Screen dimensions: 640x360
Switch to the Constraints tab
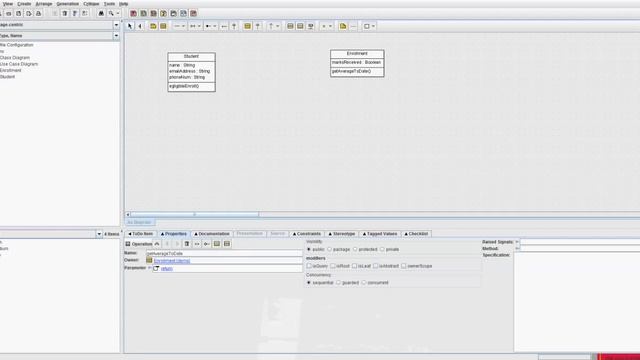point(307,234)
